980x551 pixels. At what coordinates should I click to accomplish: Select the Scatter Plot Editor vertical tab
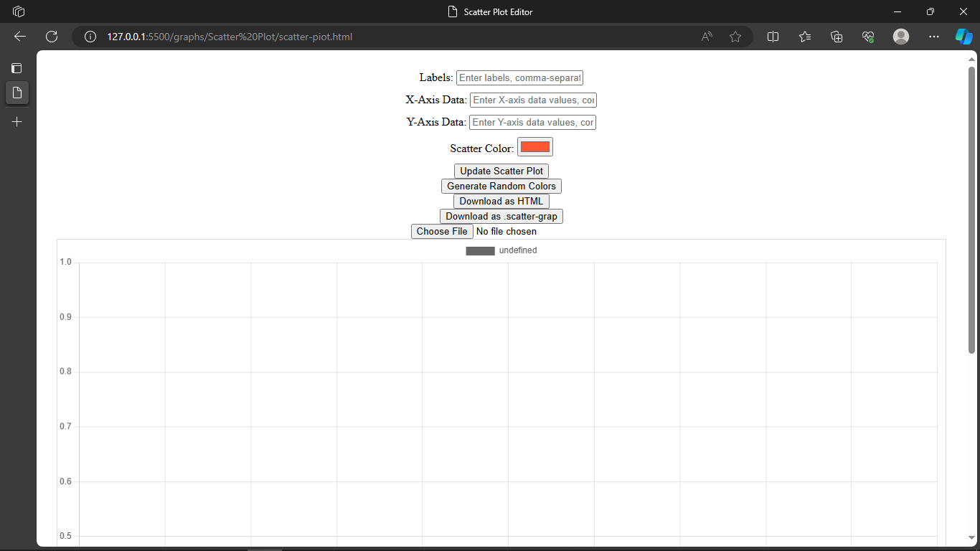17,93
